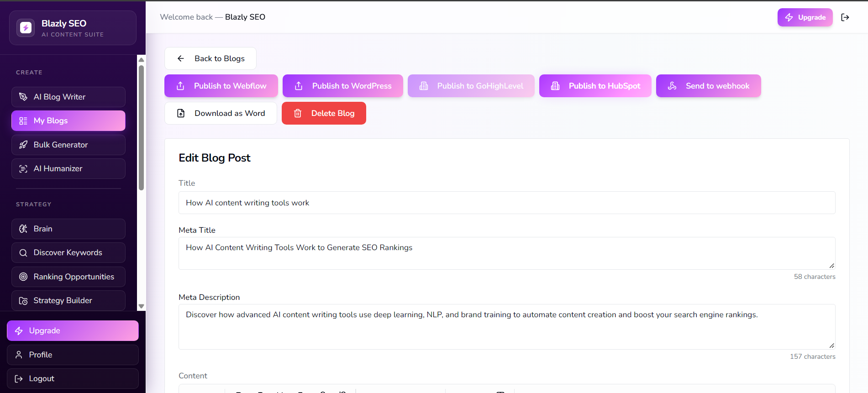868x393 pixels.
Task: Open Profile from the sidebar bottom
Action: point(73,355)
